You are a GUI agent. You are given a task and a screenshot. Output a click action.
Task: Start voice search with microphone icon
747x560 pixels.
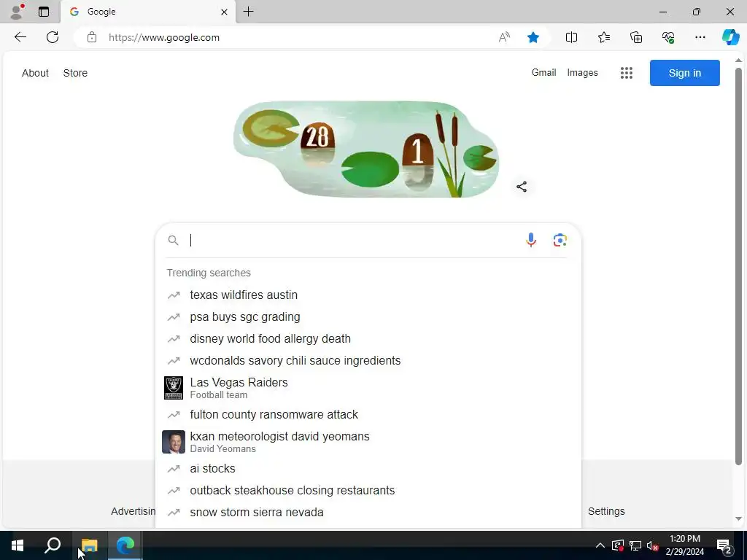point(531,240)
